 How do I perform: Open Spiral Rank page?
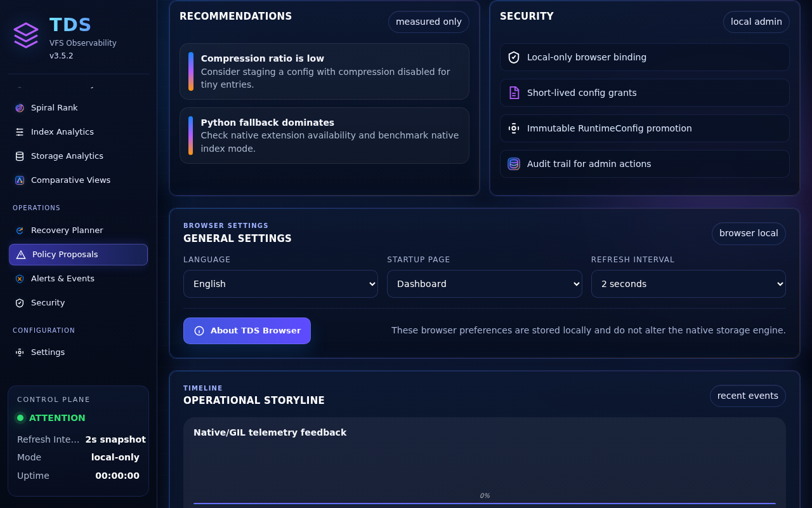pyautogui.click(x=78, y=108)
